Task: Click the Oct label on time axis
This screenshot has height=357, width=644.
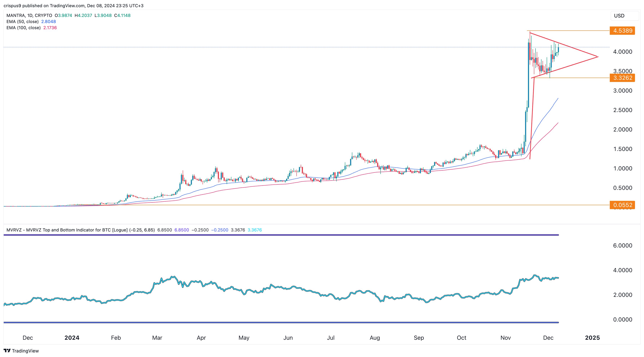Action: click(x=461, y=338)
